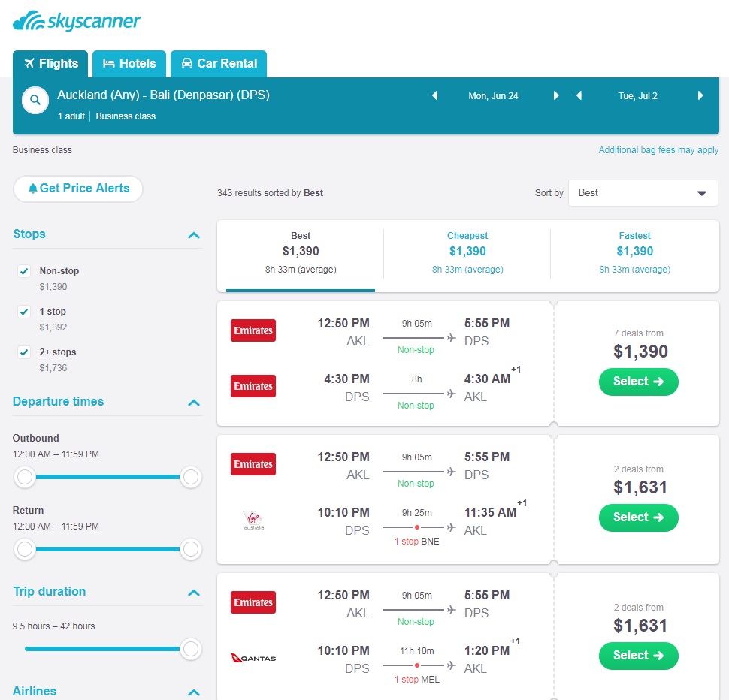Select the $1,631 Virgin Australia deal
729x700 pixels.
(638, 517)
